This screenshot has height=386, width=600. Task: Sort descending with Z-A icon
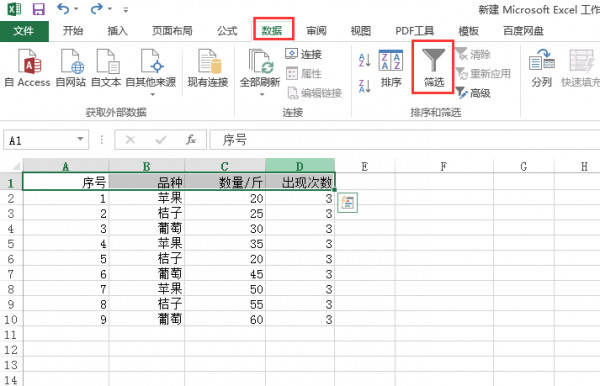click(365, 86)
